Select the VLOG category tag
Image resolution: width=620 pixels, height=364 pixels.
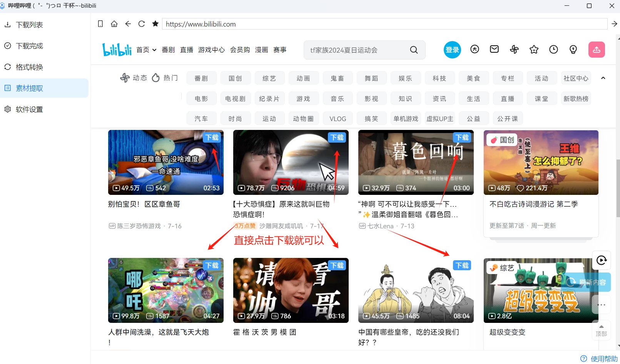coord(338,119)
